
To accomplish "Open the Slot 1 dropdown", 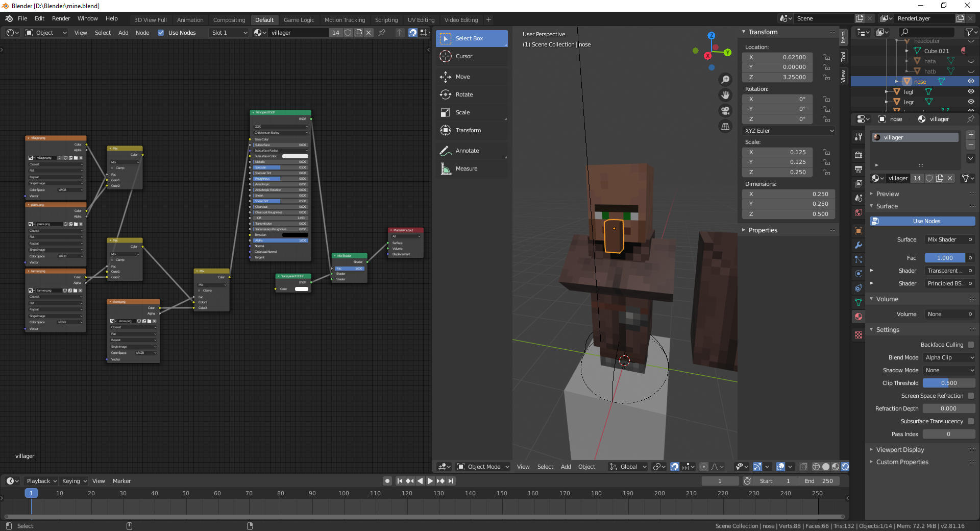I will coord(229,33).
